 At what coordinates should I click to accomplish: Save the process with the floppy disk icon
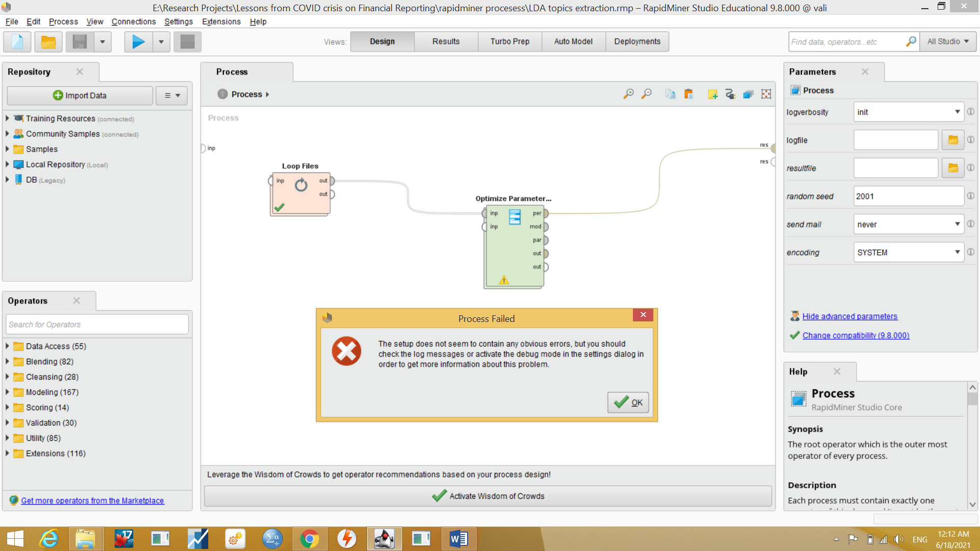point(80,41)
